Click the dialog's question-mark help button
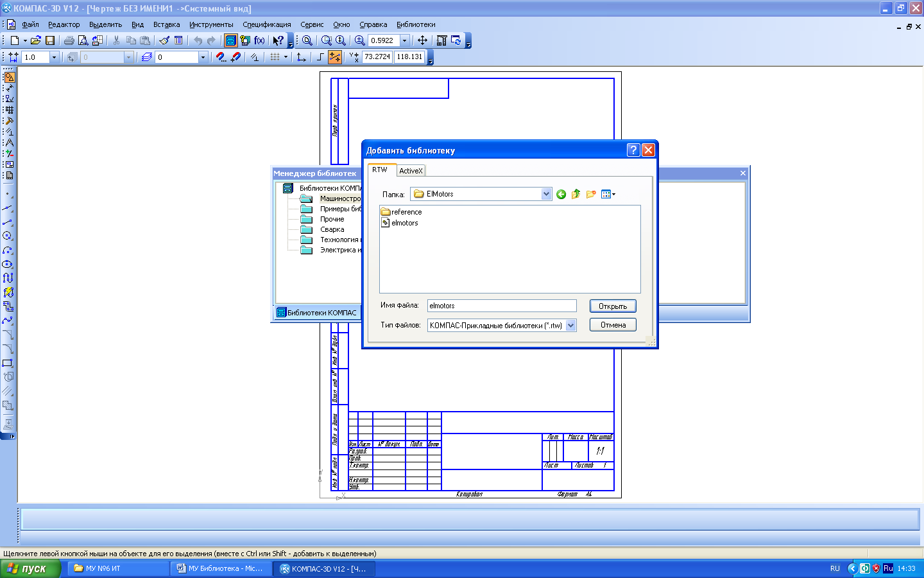Screen dimensions: 924x578 coord(633,150)
